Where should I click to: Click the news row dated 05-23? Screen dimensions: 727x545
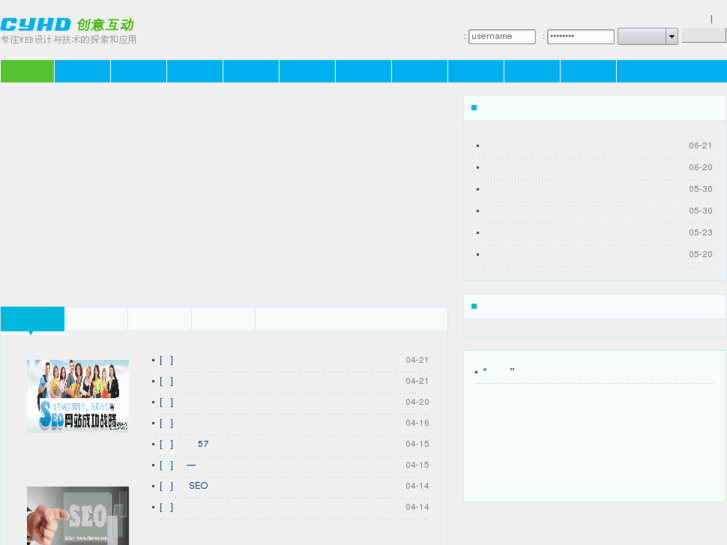pyautogui.click(x=594, y=233)
